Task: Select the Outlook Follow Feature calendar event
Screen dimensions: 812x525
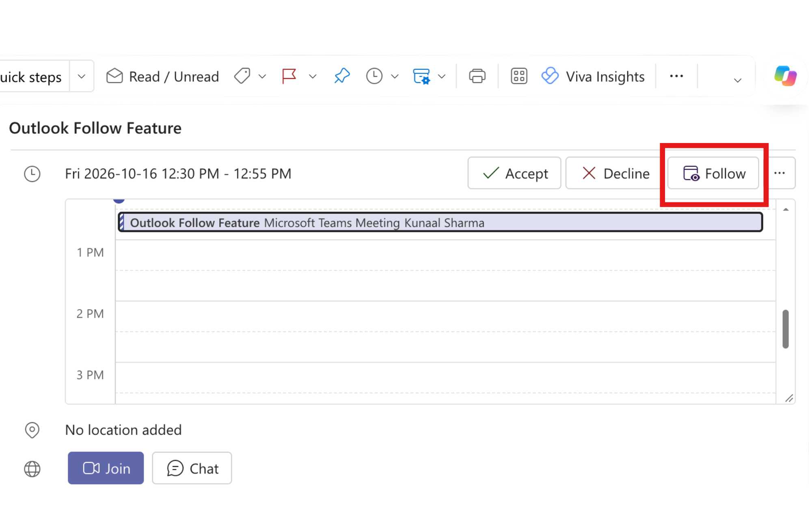Action: 441,222
